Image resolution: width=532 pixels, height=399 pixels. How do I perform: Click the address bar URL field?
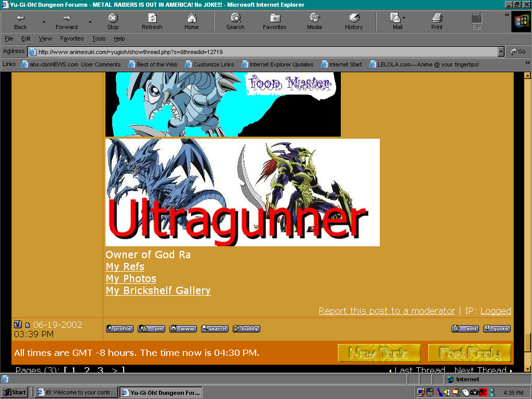(x=263, y=52)
